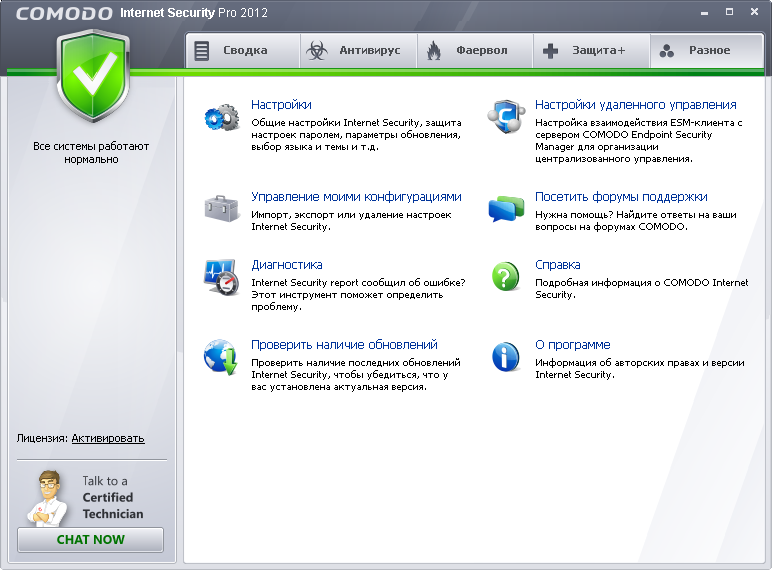Click the toolbox icon for configuration management
This screenshot has width=772, height=570.
tap(221, 208)
